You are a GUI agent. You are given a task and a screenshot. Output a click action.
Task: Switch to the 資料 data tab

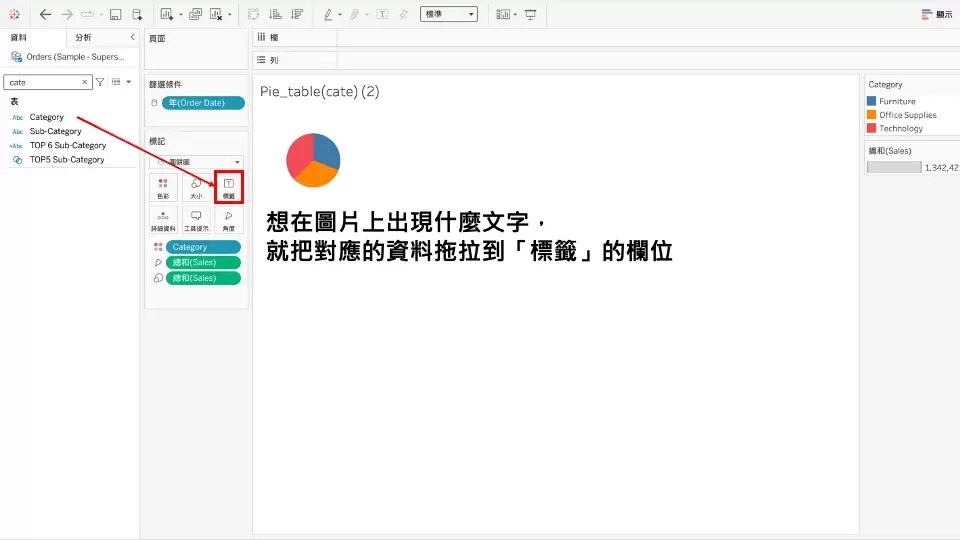[x=19, y=37]
